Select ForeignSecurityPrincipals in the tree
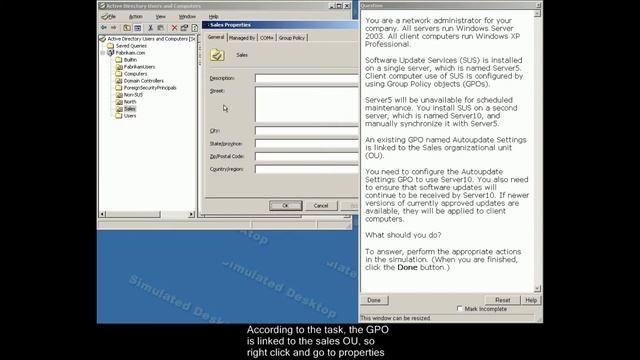The height and width of the screenshot is (360, 640). point(150,88)
